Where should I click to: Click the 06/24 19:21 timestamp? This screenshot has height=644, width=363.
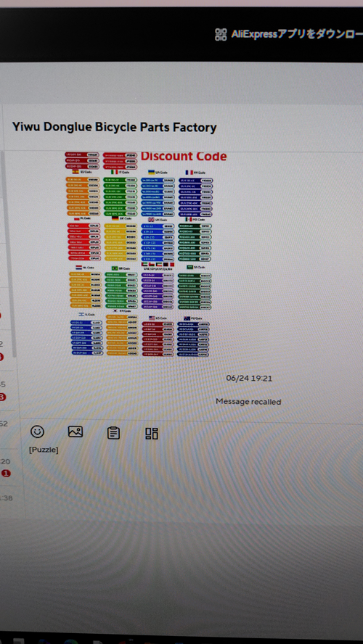[249, 379]
